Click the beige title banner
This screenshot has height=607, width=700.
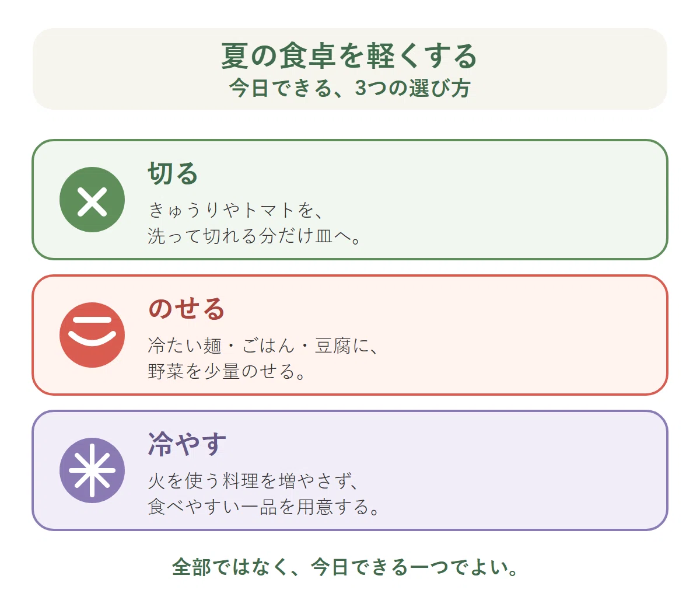pos(350,69)
